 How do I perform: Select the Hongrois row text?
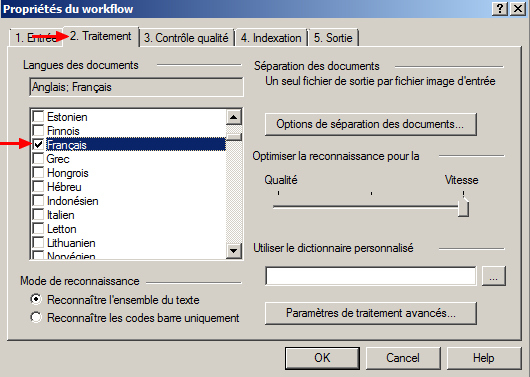pyautogui.click(x=68, y=173)
